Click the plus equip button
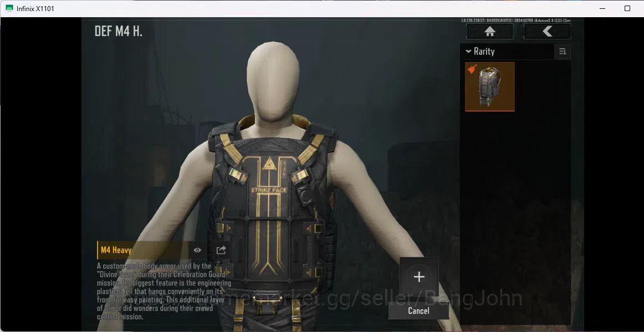Viewport: 644px width, 332px height. click(x=419, y=277)
